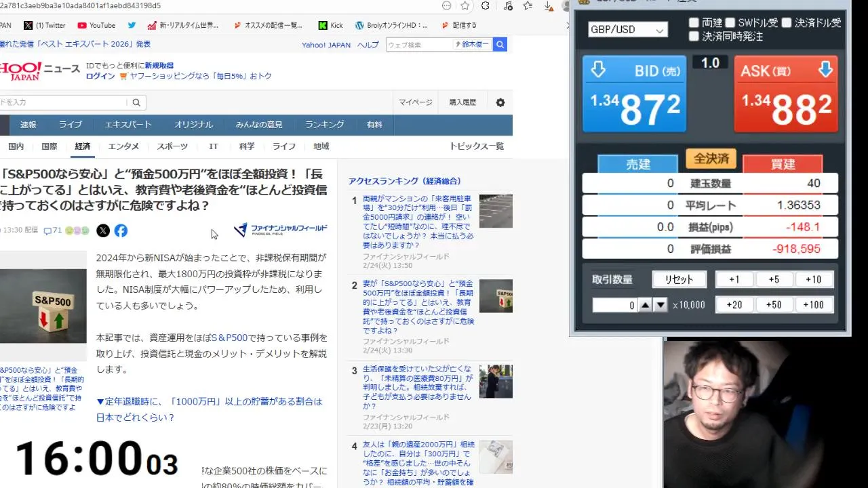Click the +5 quantity button
Viewport: 868px width, 488px height.
point(774,279)
